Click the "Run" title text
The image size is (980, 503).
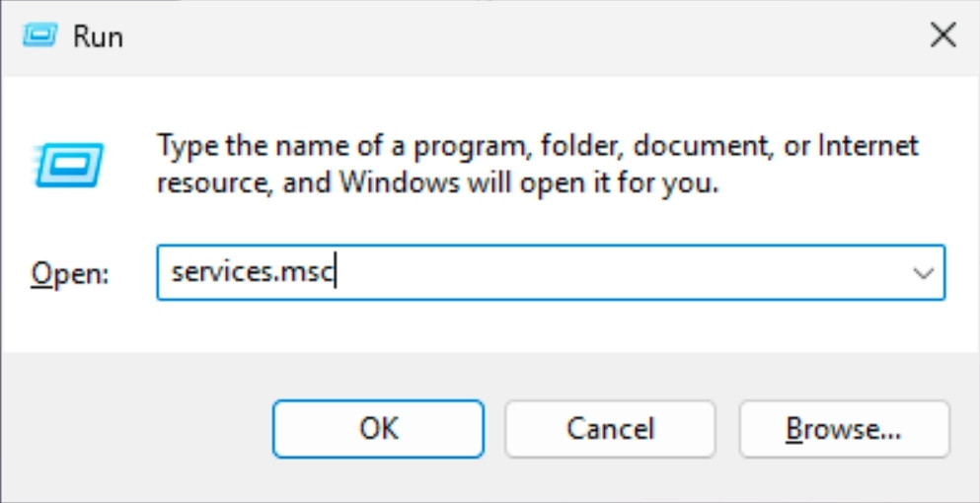[x=98, y=36]
